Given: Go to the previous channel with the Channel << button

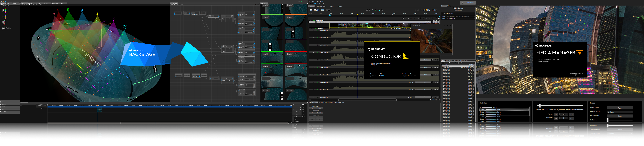Looking at the screenshot, I should tap(556, 118).
